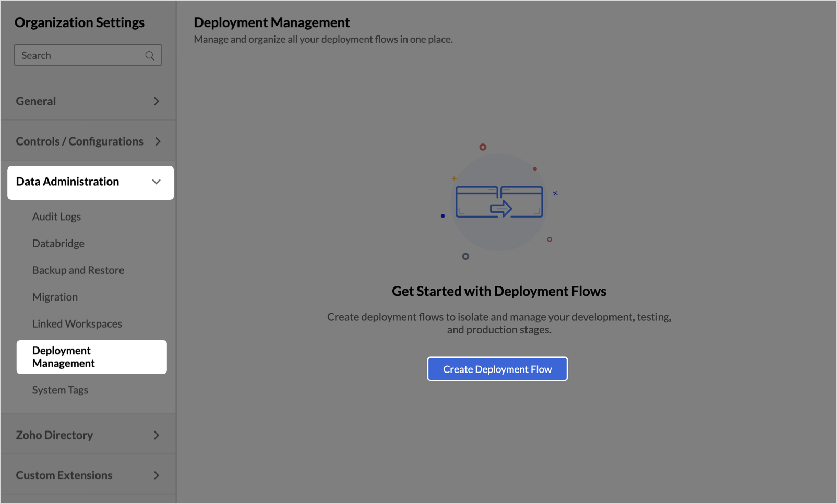Open the Databridge page

point(58,243)
